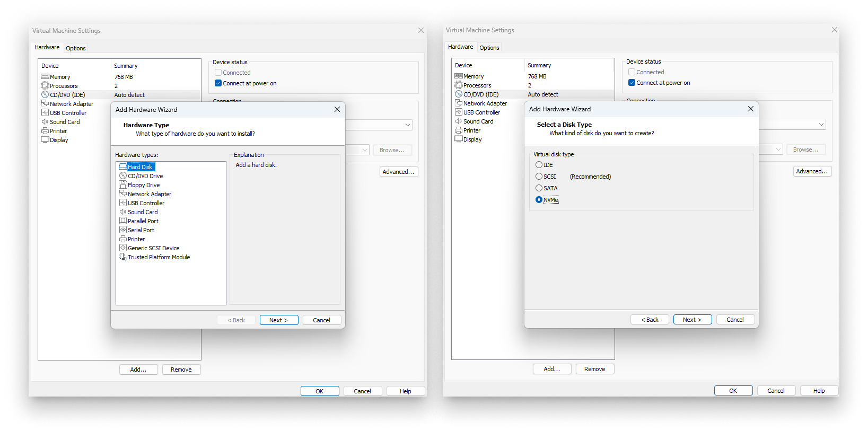Image resolution: width=868 pixels, height=431 pixels.
Task: Select Hard Disk icon in hardware types list
Action: coord(123,166)
